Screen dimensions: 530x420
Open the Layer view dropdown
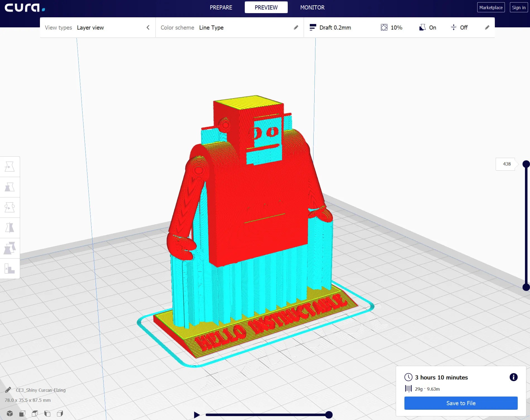point(90,27)
